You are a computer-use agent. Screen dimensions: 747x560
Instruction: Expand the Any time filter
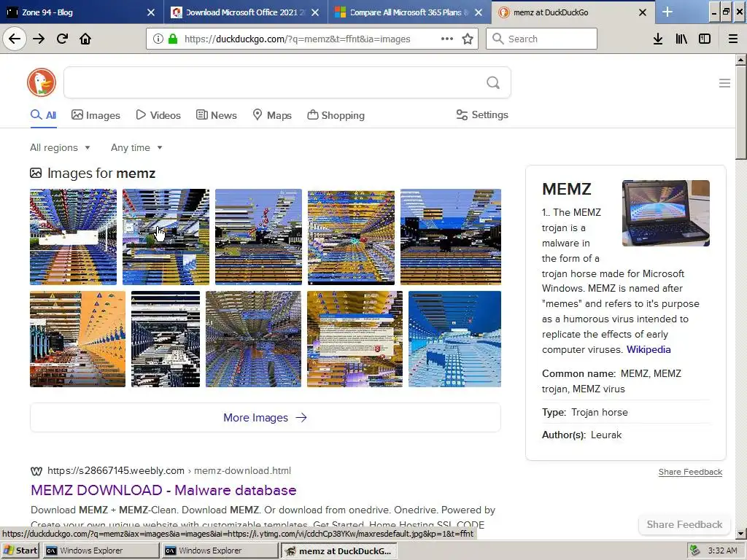coord(136,147)
